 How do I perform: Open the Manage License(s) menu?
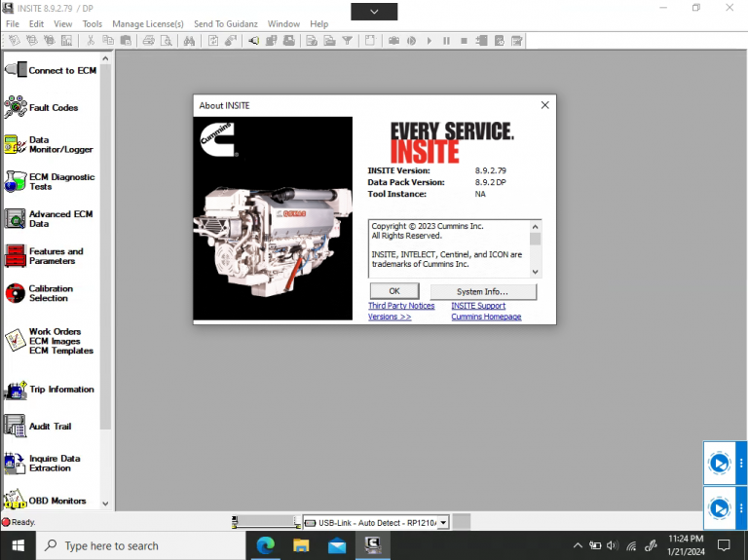coord(147,23)
